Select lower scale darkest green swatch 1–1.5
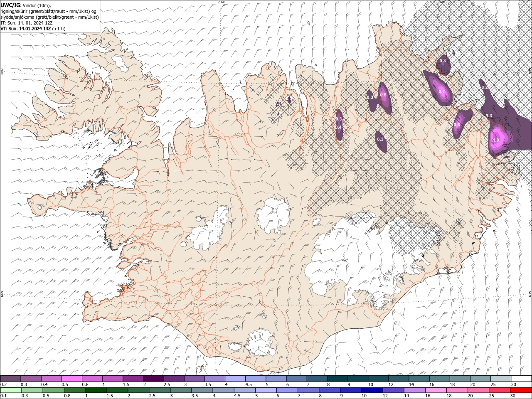 (96, 390)
